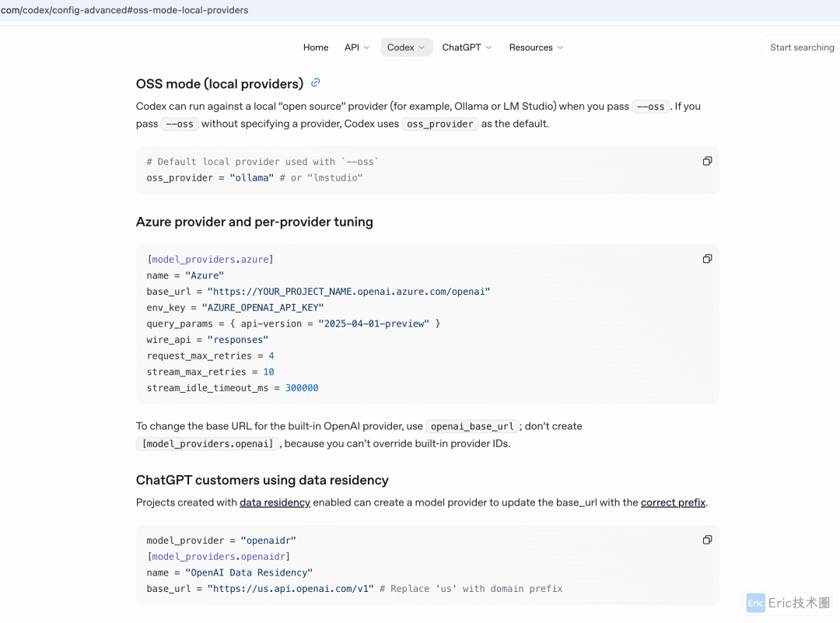Click the [model_providers.azure] line
Screen dimensions: 840x623
coord(210,259)
